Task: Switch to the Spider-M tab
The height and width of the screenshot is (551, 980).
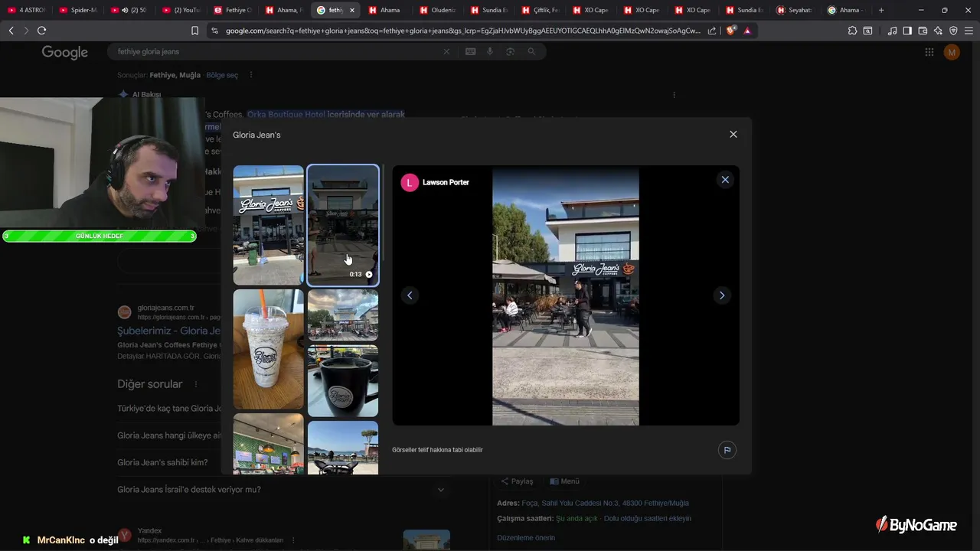Action: [77, 10]
